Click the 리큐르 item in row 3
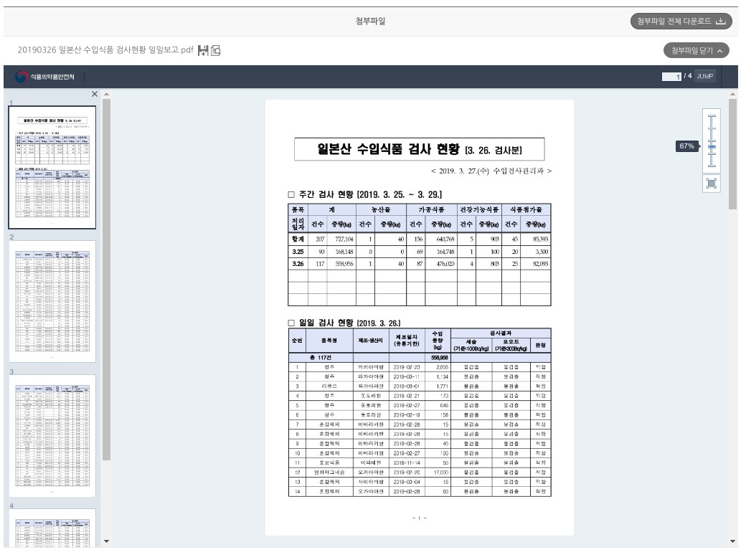The height and width of the screenshot is (560, 746). pyautogui.click(x=329, y=386)
